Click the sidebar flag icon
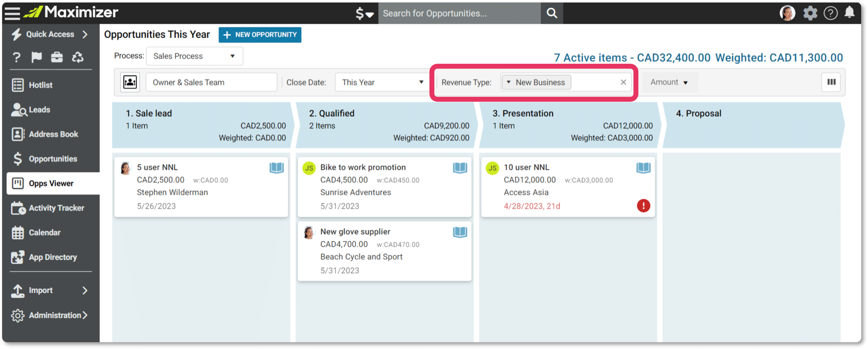This screenshot has width=868, height=349. coord(37,57)
